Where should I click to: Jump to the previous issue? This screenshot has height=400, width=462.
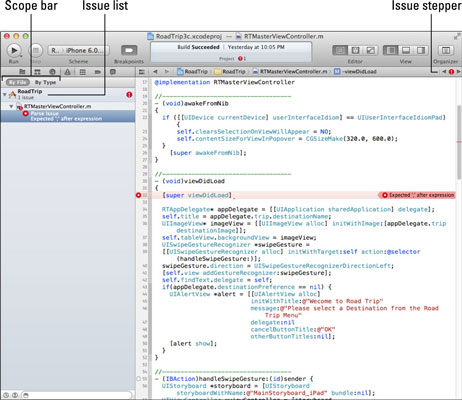coord(444,72)
